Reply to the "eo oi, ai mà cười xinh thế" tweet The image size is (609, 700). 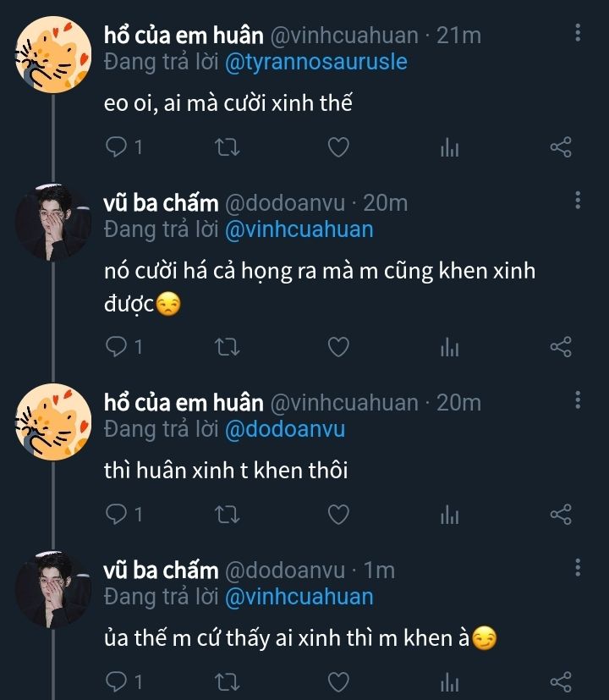click(x=116, y=148)
